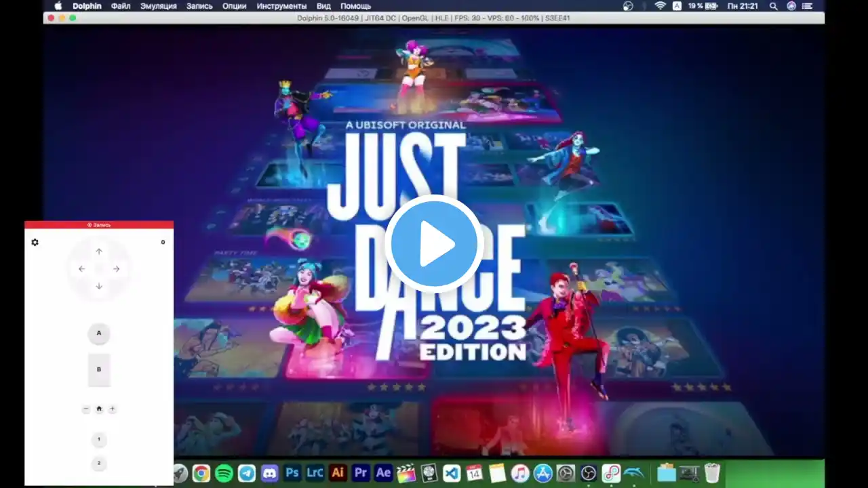
Task: Open Discord from the dock
Action: [x=269, y=473]
